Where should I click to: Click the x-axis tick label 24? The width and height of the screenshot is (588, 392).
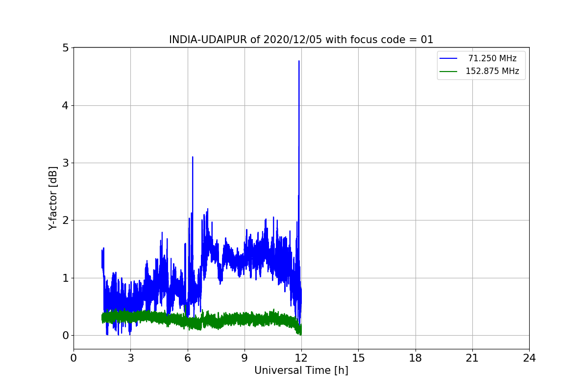529,358
